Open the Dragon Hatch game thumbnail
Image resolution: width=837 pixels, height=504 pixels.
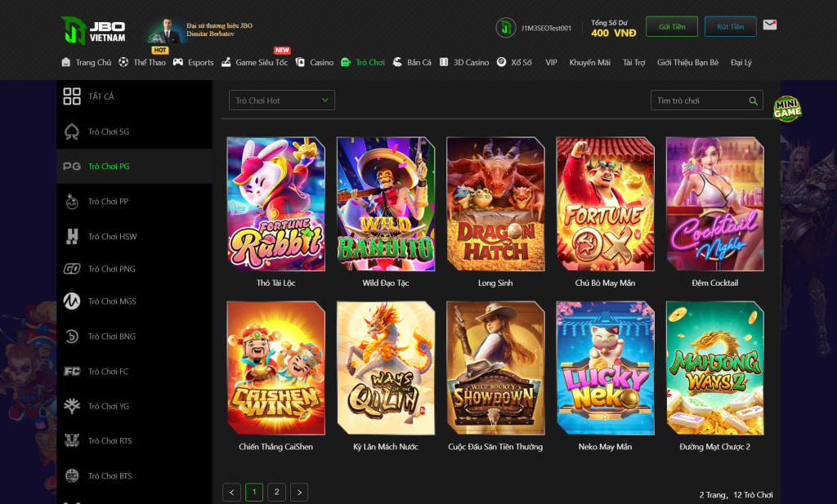click(495, 203)
